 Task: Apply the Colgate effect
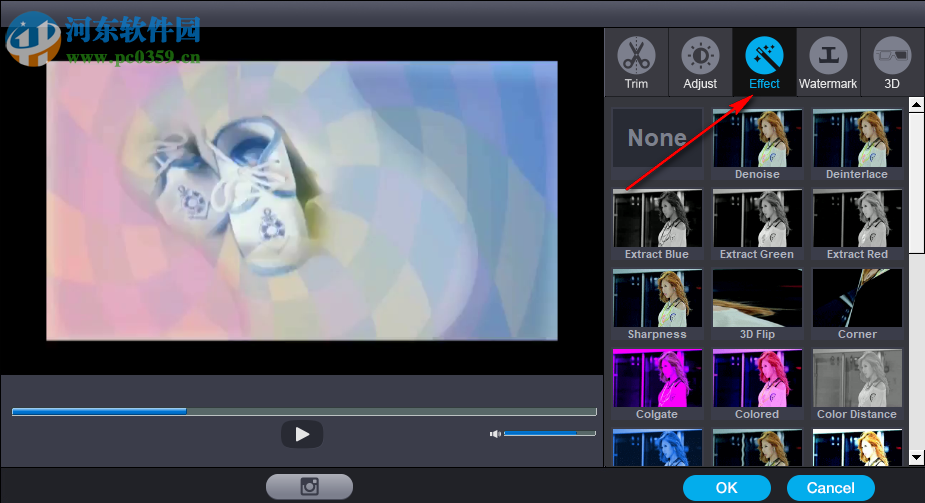(657, 384)
